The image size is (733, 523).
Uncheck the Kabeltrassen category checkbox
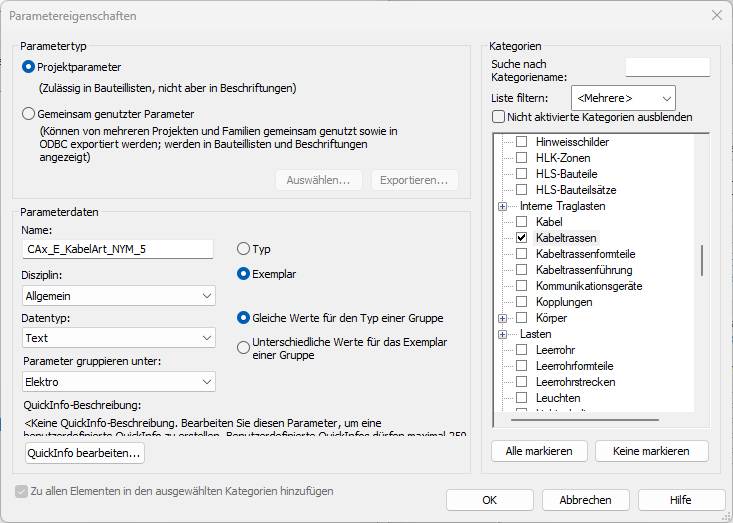(x=521, y=238)
